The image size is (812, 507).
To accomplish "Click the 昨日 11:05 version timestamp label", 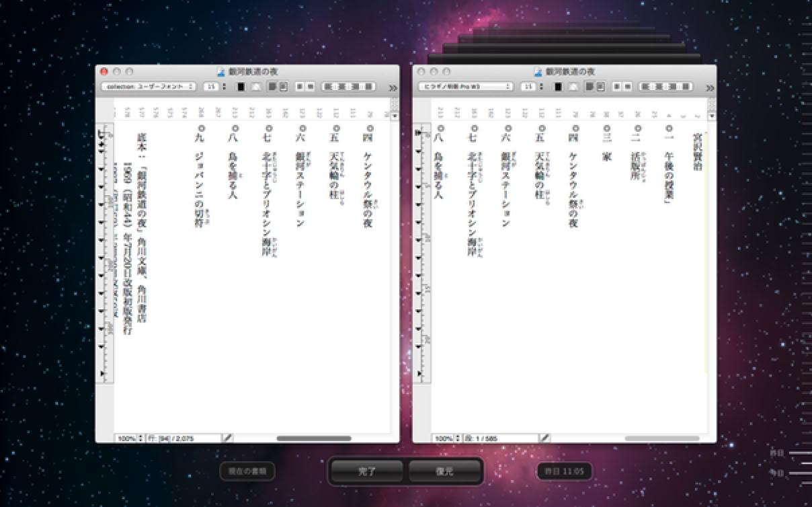I will pos(564,471).
